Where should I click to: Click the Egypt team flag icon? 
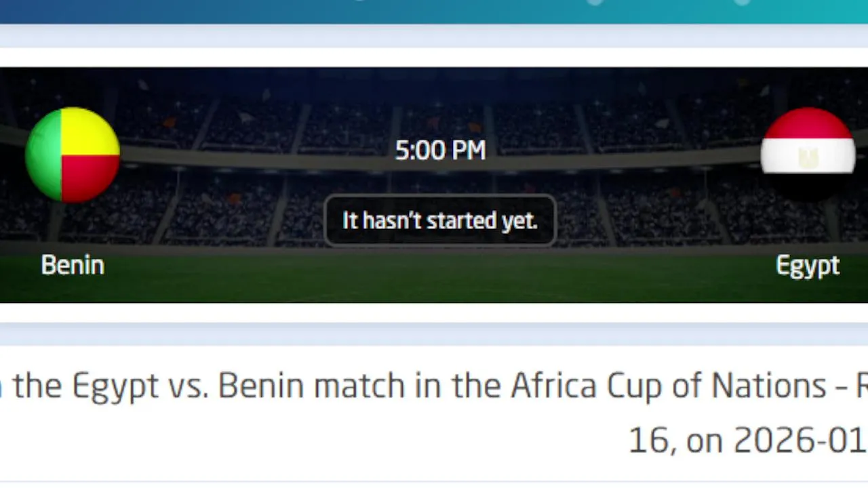[808, 155]
